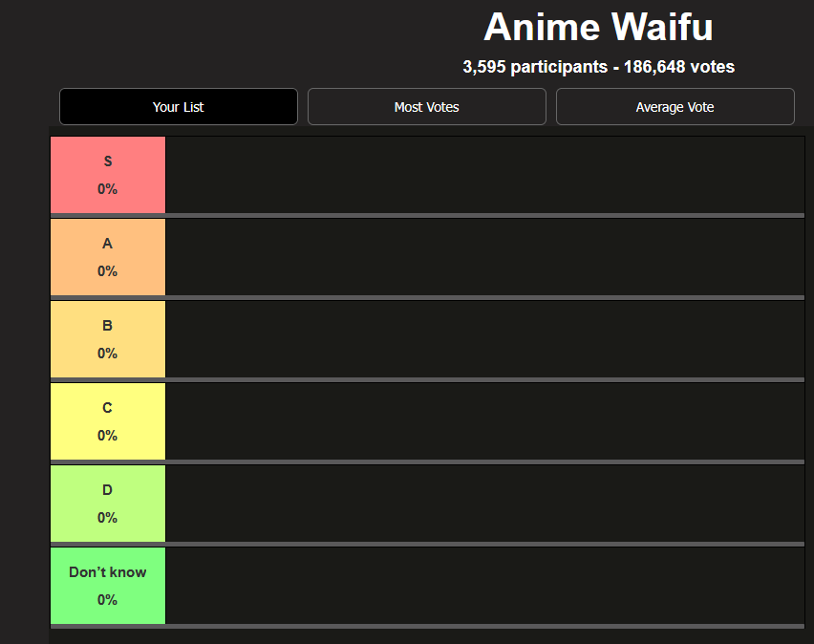Click the orange A tier label
This screenshot has width=814, height=644.
pos(108,257)
